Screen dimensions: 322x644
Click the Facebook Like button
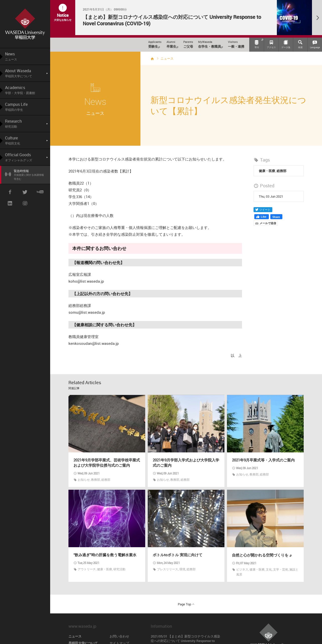(261, 217)
